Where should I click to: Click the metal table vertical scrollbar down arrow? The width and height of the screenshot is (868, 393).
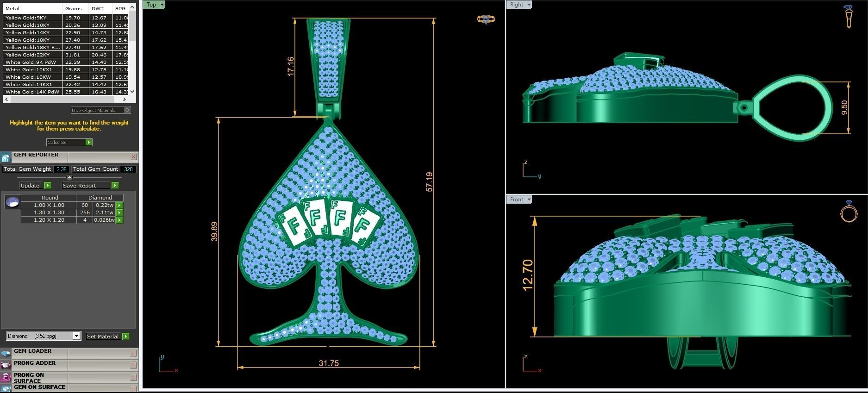click(132, 92)
